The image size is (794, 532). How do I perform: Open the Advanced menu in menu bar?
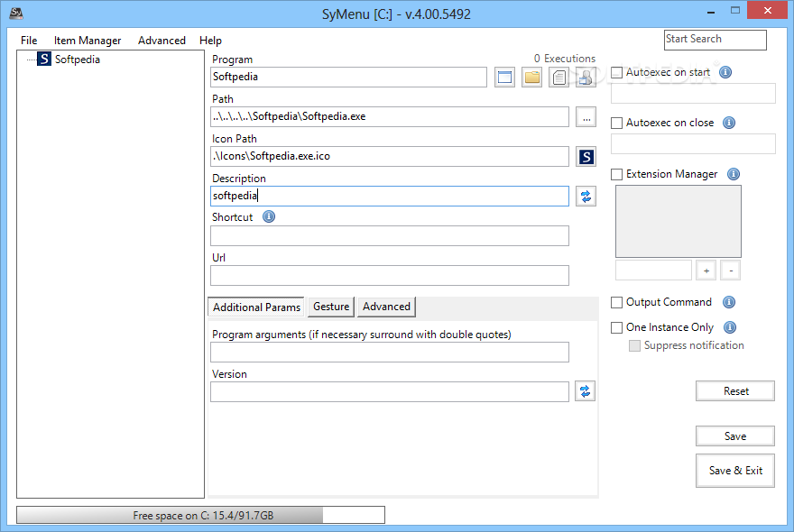(162, 41)
